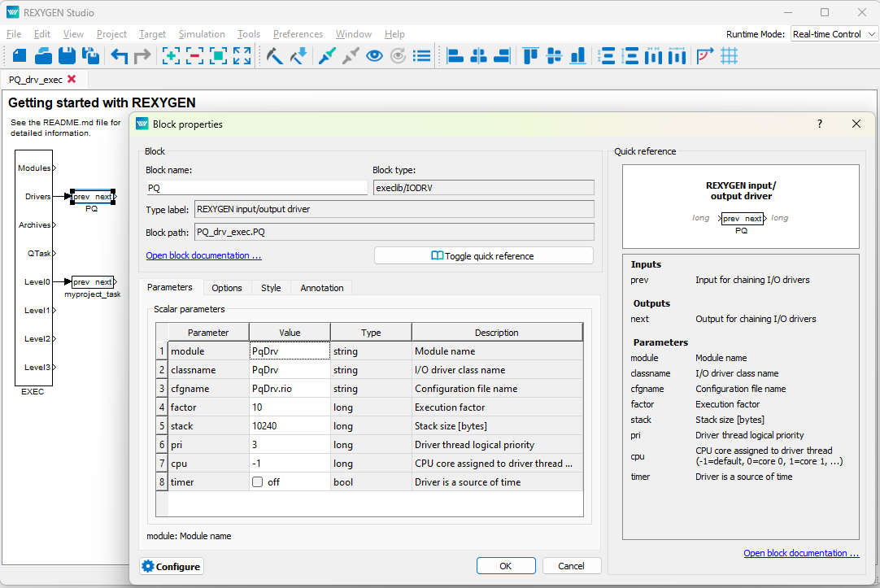Click the Zoom In plus icon
This screenshot has height=588, width=880.
(x=171, y=55)
